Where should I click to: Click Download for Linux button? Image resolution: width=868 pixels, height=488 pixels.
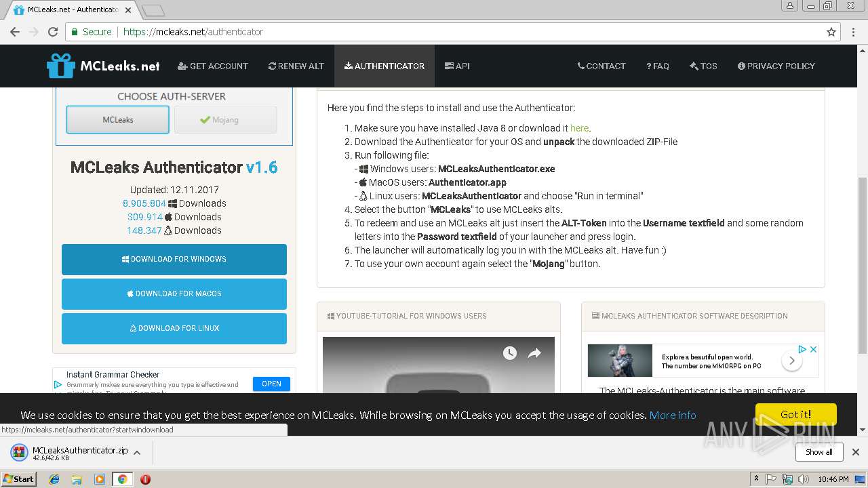pos(174,328)
